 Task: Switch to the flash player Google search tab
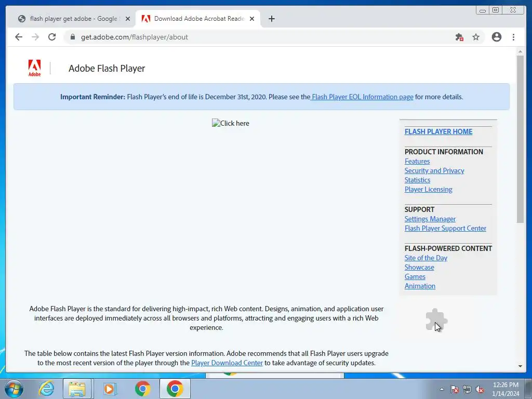(73, 19)
